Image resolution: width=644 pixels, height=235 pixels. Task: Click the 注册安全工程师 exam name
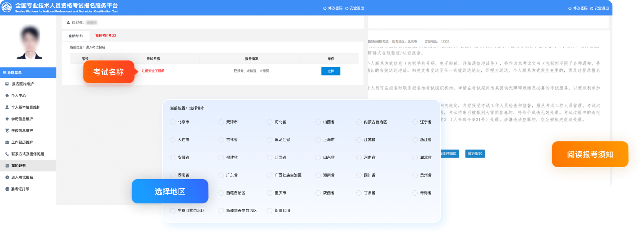coord(153,71)
